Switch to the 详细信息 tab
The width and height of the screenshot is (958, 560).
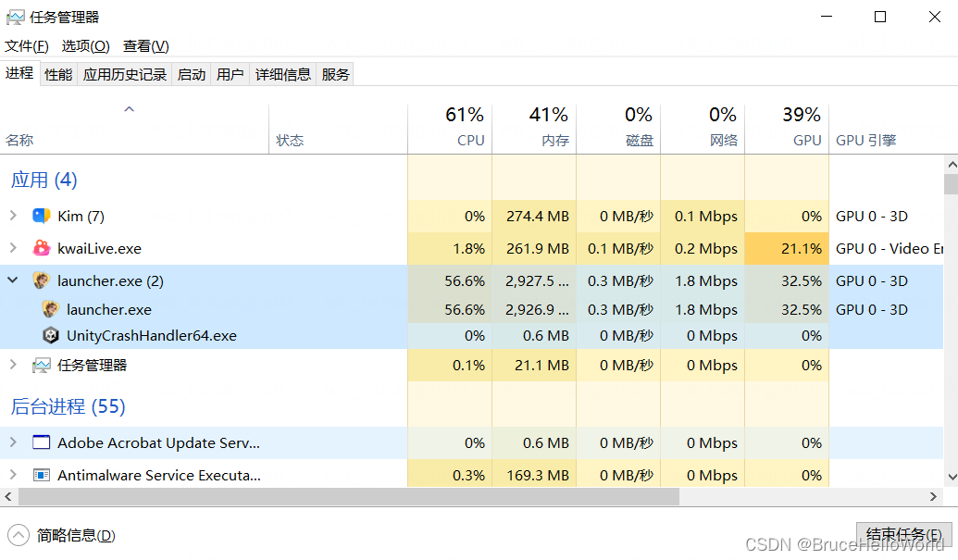pos(283,74)
